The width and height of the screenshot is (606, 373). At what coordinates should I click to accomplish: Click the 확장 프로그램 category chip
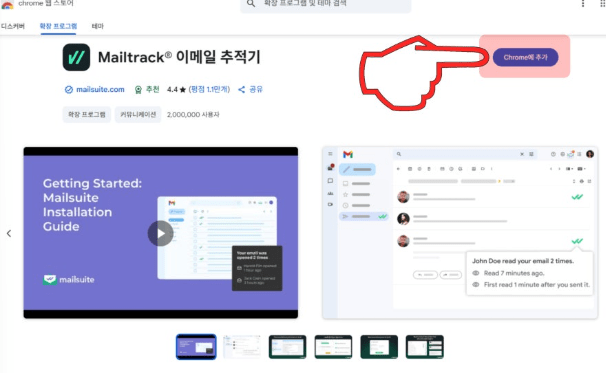[x=87, y=114]
